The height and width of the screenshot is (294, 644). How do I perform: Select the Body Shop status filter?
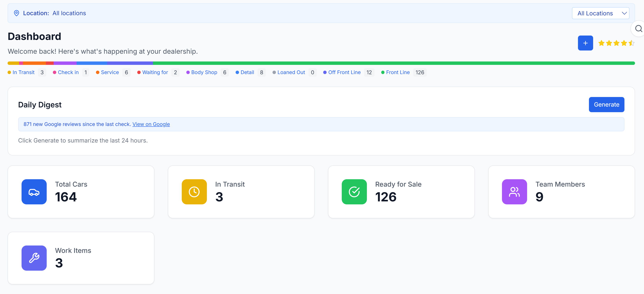204,72
